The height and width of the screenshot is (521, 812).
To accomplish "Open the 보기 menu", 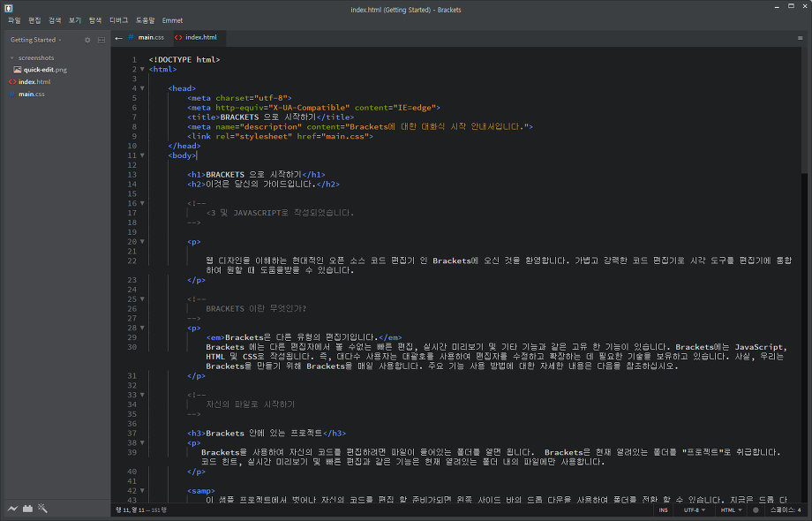I will tap(75, 20).
